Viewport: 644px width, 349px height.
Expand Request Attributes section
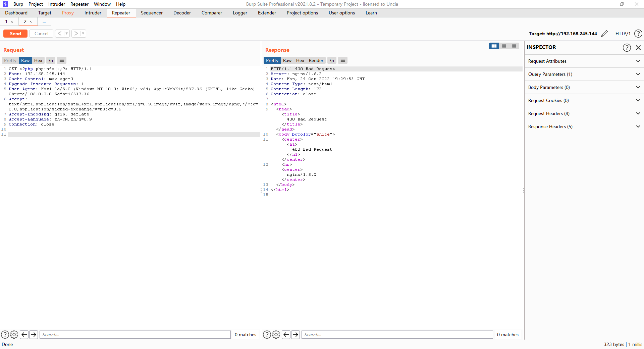584,61
